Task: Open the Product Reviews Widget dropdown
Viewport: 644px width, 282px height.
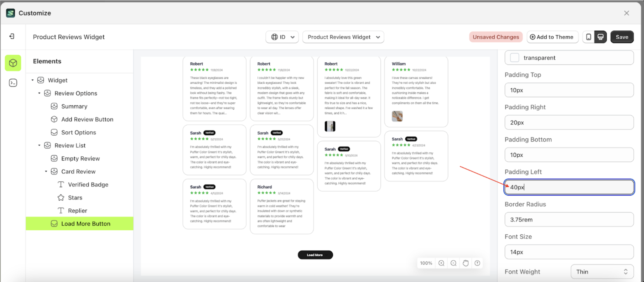Action: pyautogui.click(x=343, y=37)
